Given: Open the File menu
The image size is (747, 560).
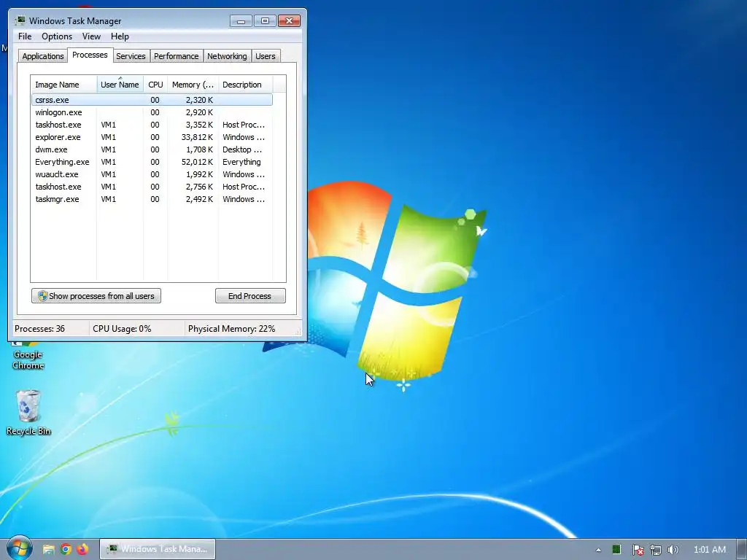Looking at the screenshot, I should 25,36.
